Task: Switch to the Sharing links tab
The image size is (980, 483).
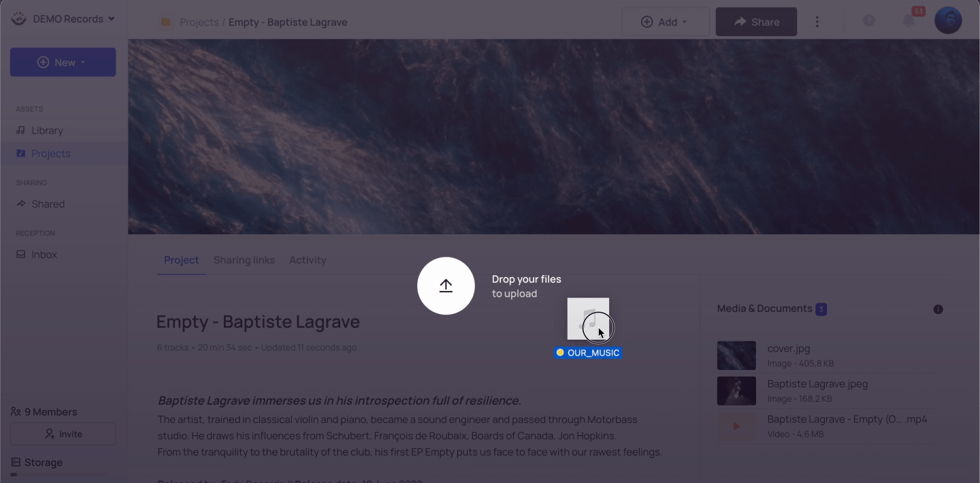Action: (x=244, y=260)
